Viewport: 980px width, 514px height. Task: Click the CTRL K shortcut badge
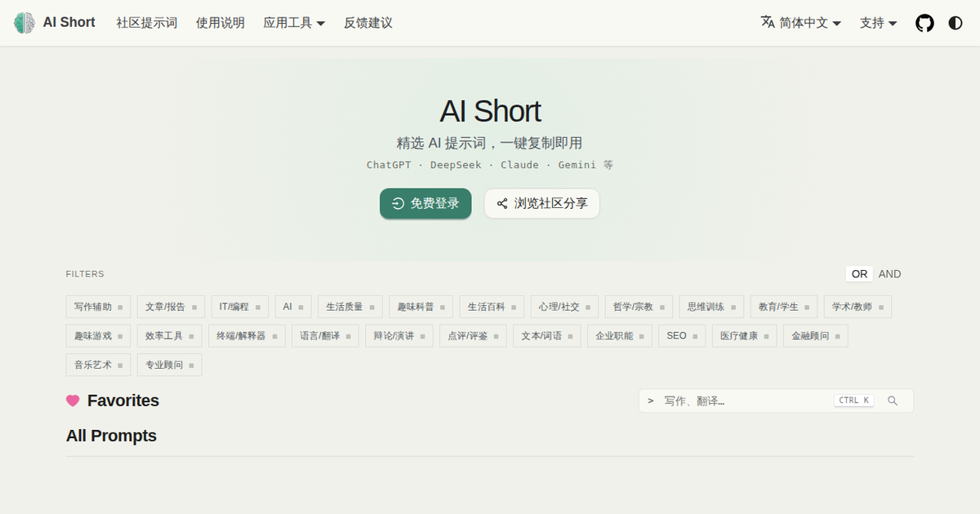click(x=854, y=401)
